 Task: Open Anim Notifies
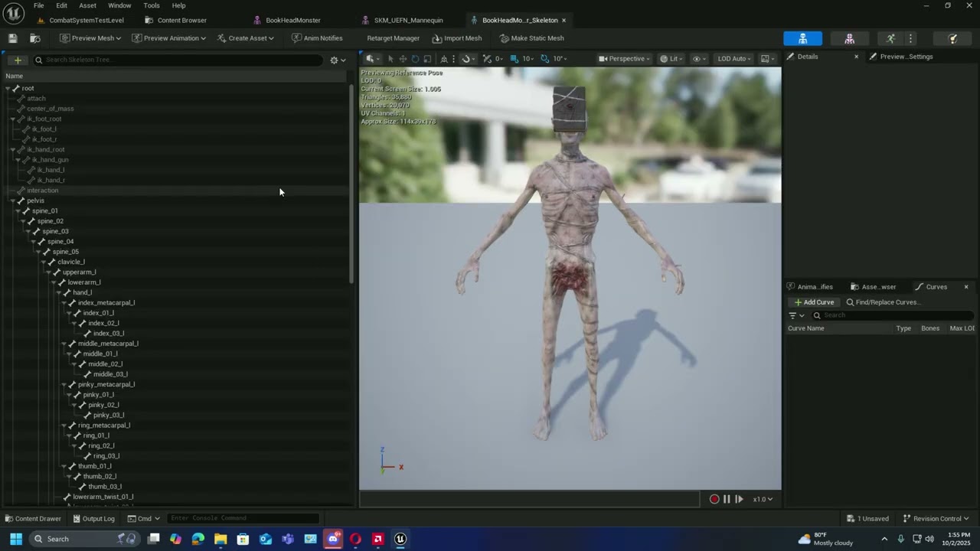point(317,38)
